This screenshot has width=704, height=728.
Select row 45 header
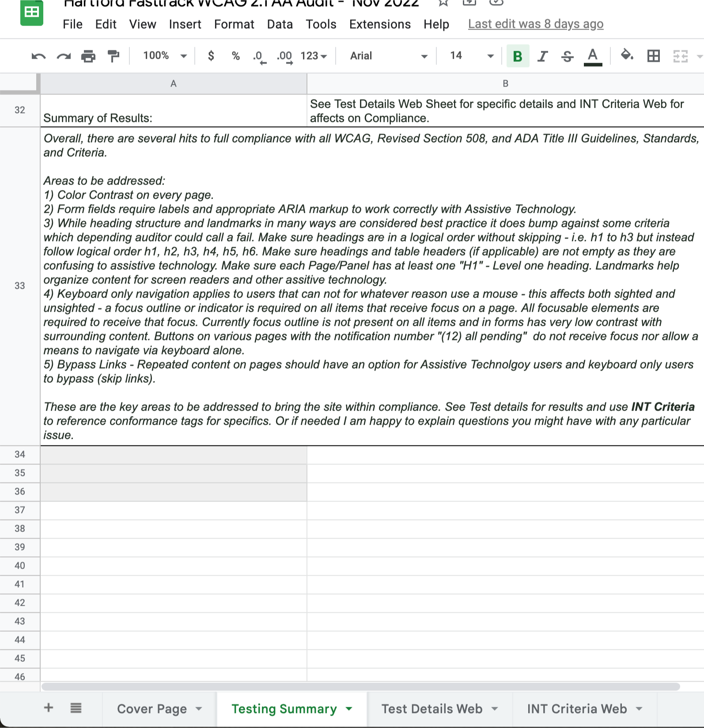click(x=20, y=658)
